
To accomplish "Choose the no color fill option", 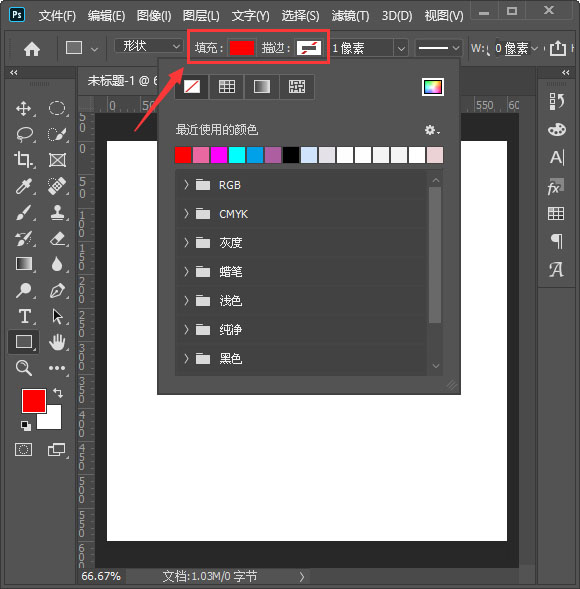I will (192, 87).
